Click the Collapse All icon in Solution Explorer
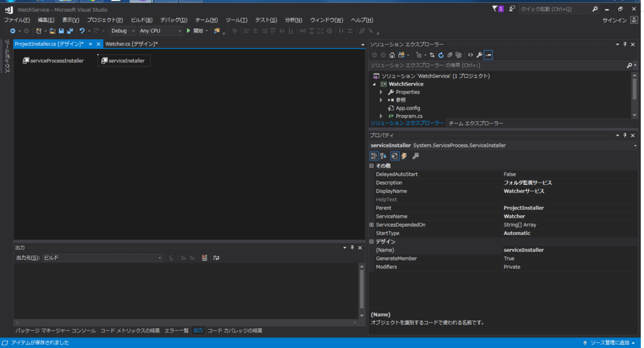This screenshot has width=644, height=348. click(x=450, y=55)
